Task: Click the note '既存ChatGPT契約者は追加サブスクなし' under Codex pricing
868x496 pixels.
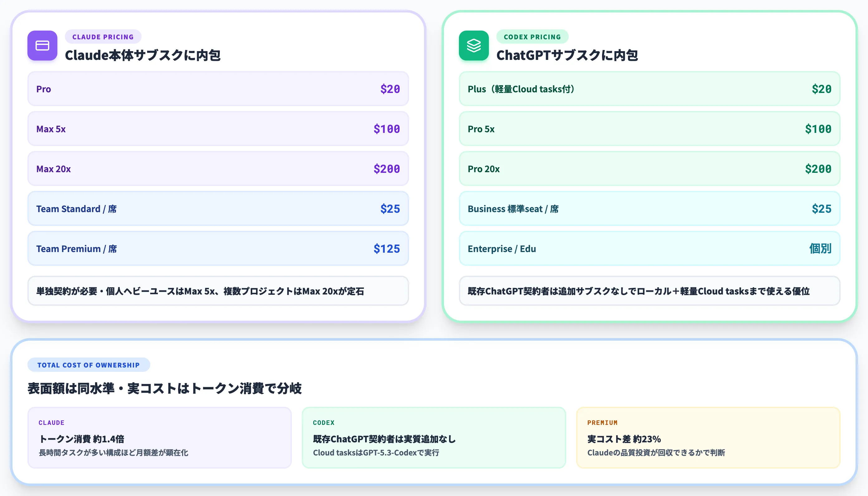Action: pyautogui.click(x=649, y=291)
